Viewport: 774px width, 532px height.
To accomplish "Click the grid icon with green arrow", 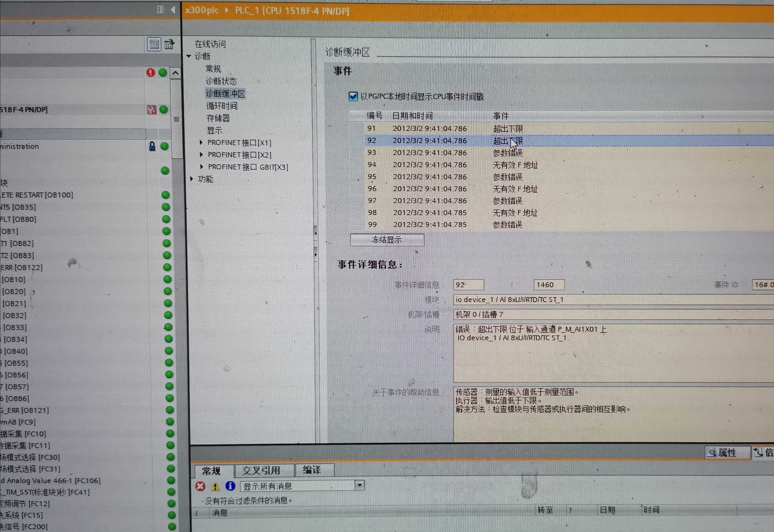I will click(169, 44).
